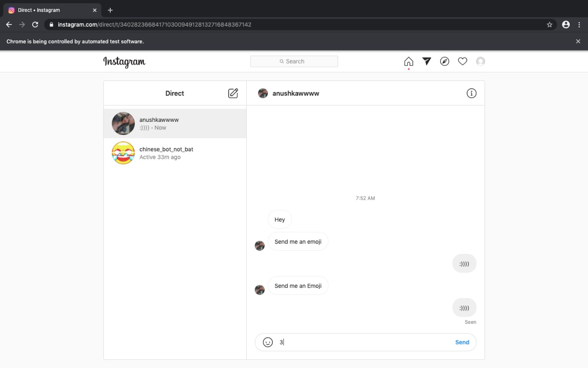Open a new browser tab
The height and width of the screenshot is (368, 588).
click(x=110, y=10)
